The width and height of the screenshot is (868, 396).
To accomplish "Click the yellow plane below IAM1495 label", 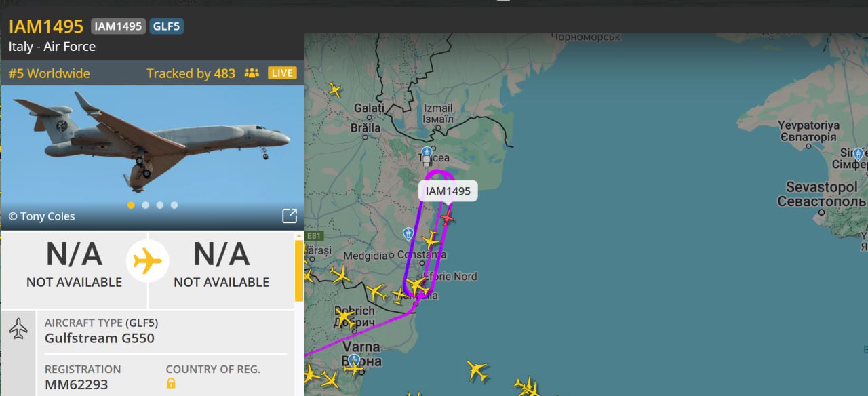I will pyautogui.click(x=431, y=239).
